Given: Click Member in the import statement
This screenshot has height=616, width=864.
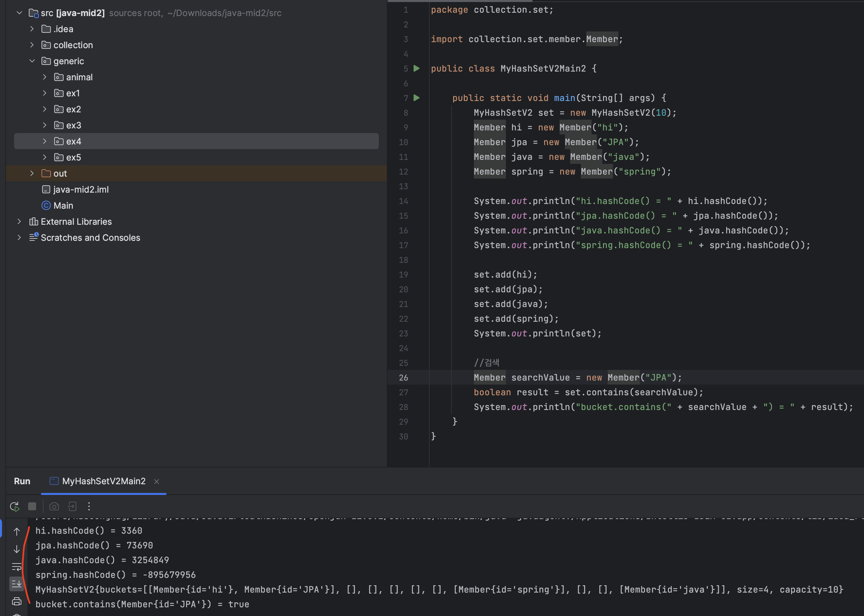Looking at the screenshot, I should point(602,39).
